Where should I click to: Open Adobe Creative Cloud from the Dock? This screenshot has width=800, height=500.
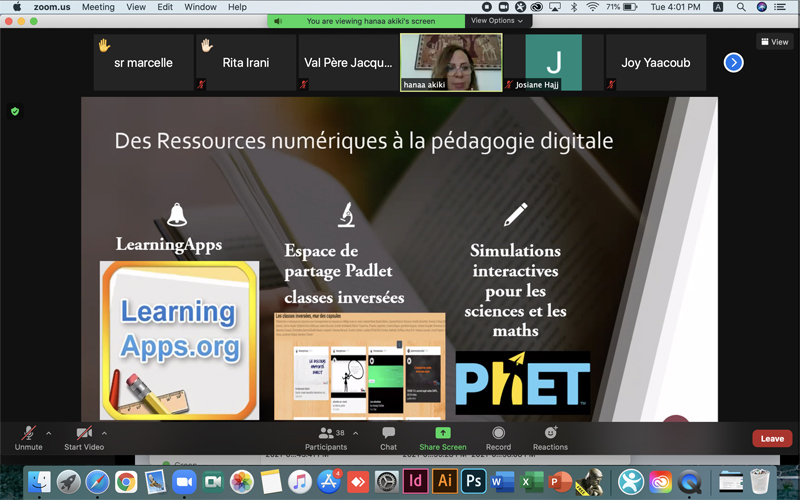[x=661, y=481]
